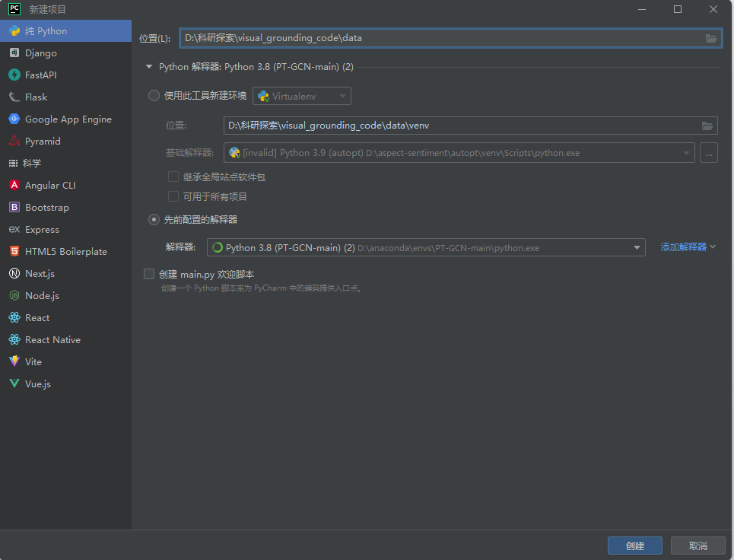The height and width of the screenshot is (560, 734).
Task: Click the Pure Python project icon
Action: click(x=14, y=31)
